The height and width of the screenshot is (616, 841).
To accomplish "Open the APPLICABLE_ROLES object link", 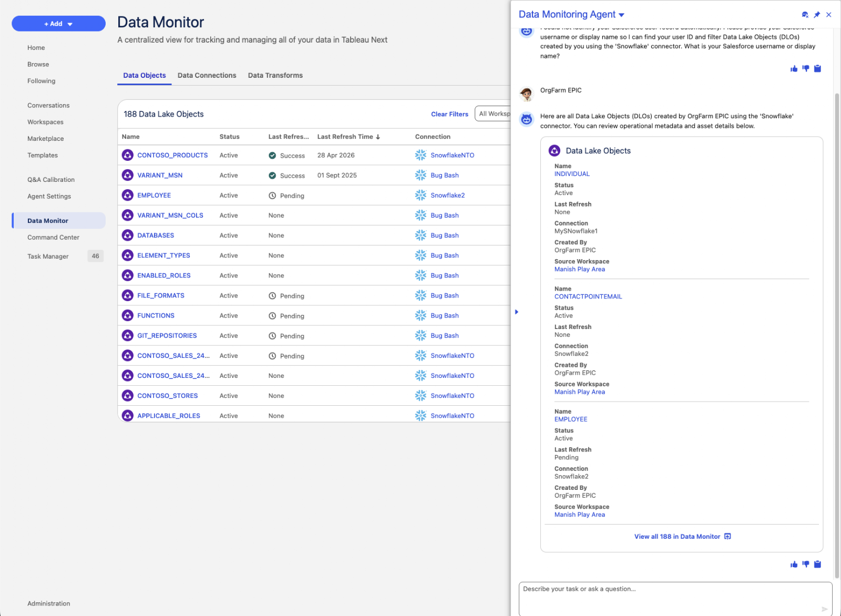I will pyautogui.click(x=169, y=416).
